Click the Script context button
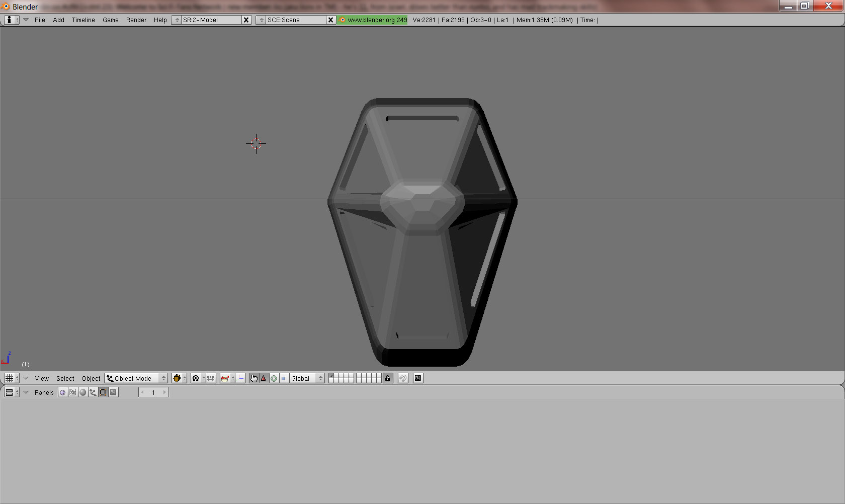The width and height of the screenshot is (845, 504). click(73, 392)
